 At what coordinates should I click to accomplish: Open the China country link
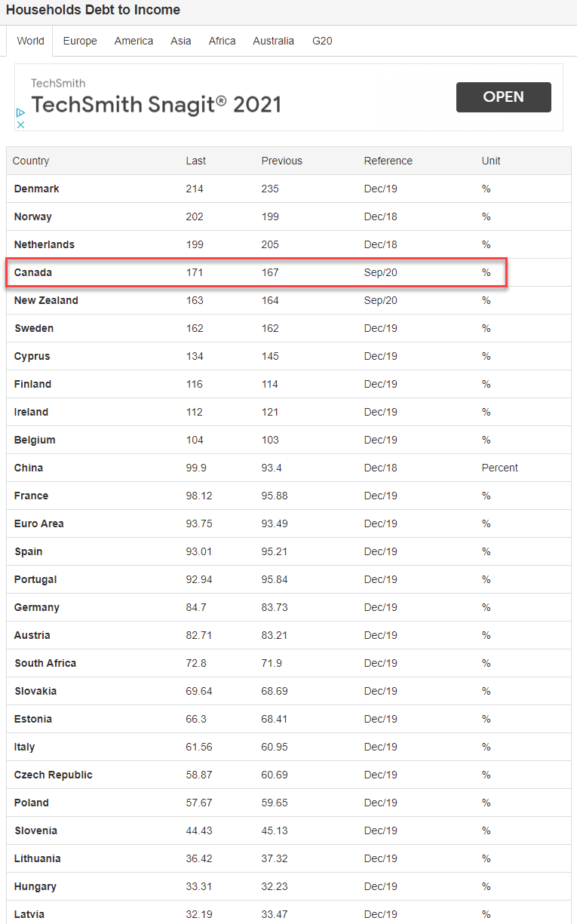pyautogui.click(x=29, y=468)
